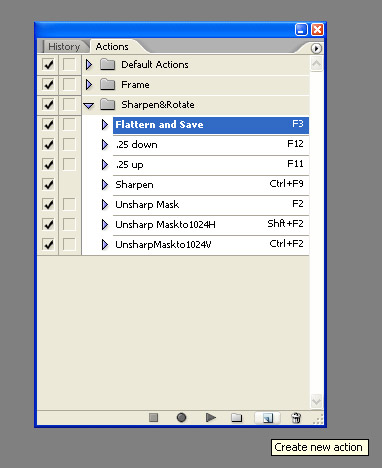Viewport: 382px width, 468px height.
Task: Click the Default Actions folder icon
Action: point(107,64)
